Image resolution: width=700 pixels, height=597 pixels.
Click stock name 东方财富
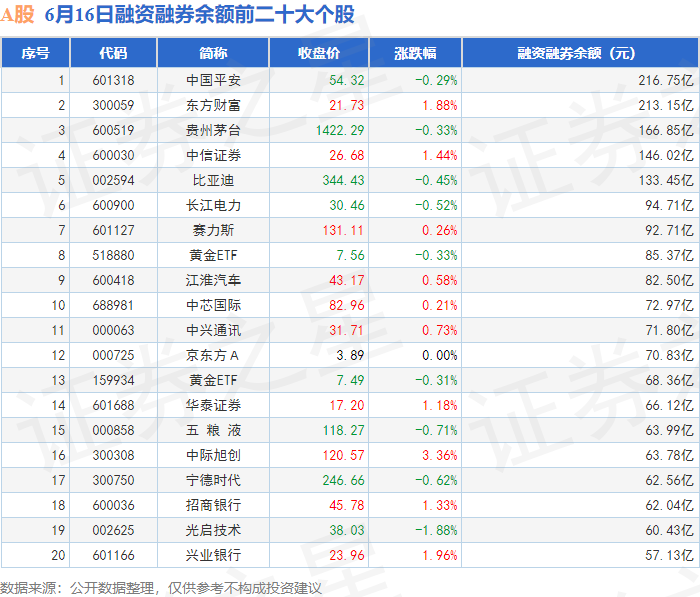click(x=213, y=105)
